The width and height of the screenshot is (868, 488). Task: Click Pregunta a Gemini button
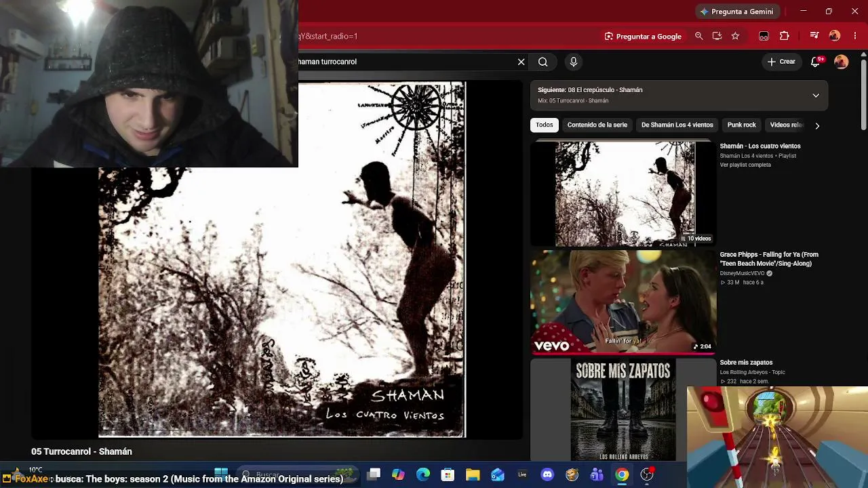click(737, 12)
